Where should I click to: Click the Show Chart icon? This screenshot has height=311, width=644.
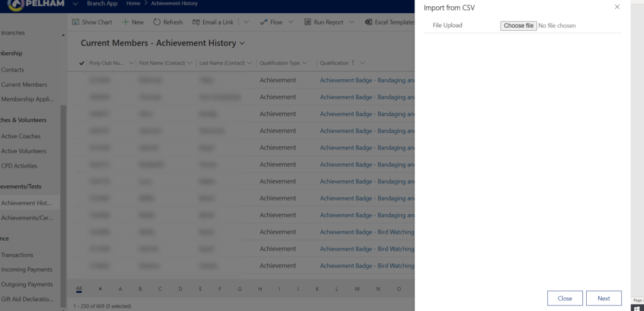pos(75,22)
